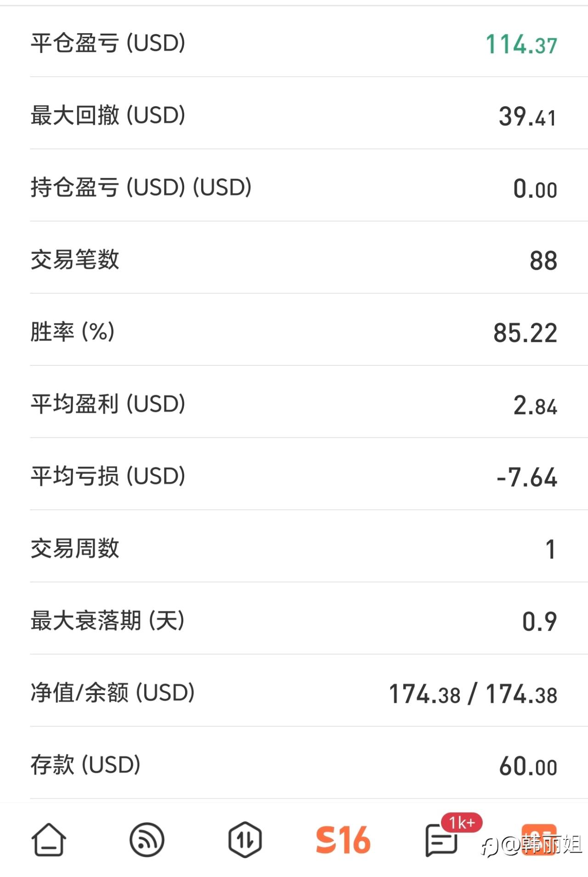Select the 最大回撤 (USD) row
588x877 pixels.
tap(294, 115)
